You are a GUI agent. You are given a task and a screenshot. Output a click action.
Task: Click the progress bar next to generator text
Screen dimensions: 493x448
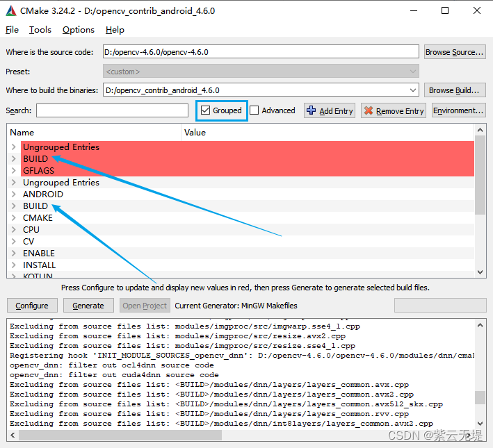pos(440,306)
